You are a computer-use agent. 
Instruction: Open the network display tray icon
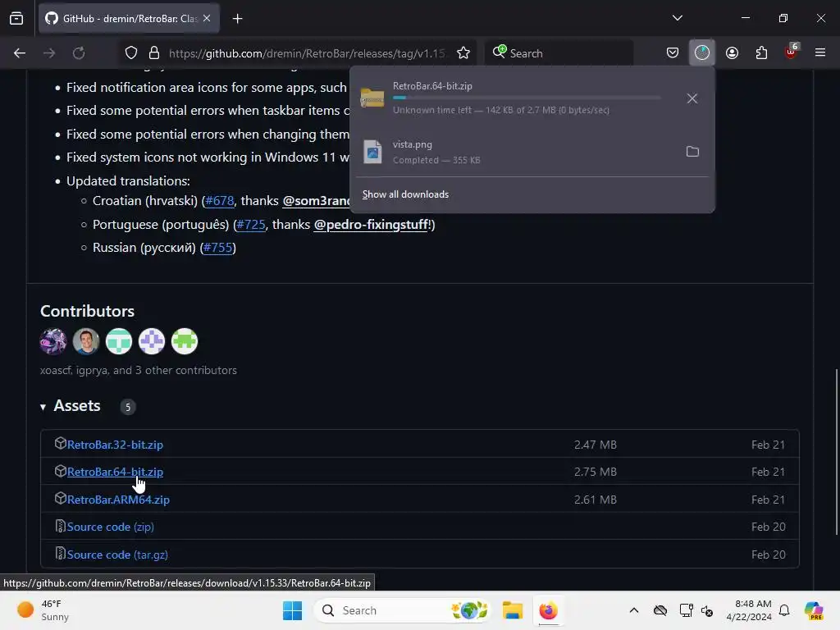click(686, 610)
